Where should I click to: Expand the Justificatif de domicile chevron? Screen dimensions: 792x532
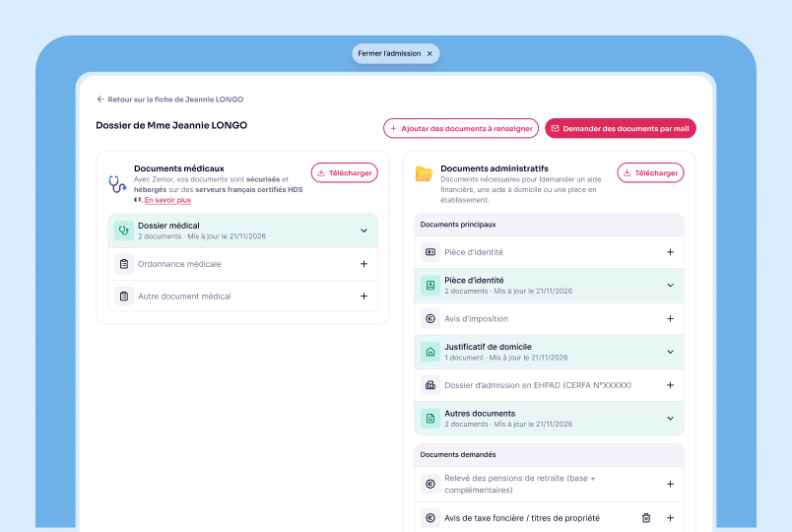(x=670, y=352)
